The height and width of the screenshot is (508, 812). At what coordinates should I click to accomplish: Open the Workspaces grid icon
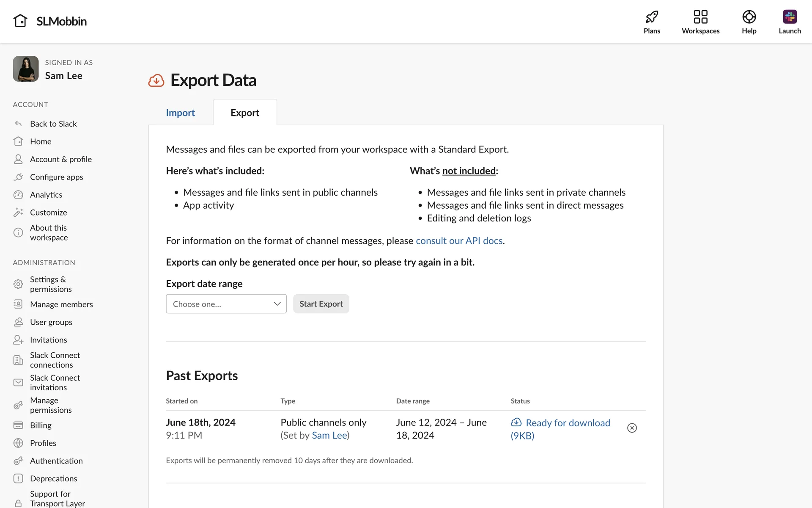(700, 17)
